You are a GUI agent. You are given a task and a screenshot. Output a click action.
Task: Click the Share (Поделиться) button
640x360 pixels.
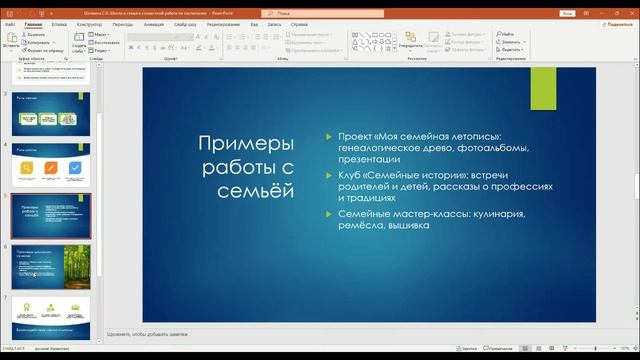617,24
